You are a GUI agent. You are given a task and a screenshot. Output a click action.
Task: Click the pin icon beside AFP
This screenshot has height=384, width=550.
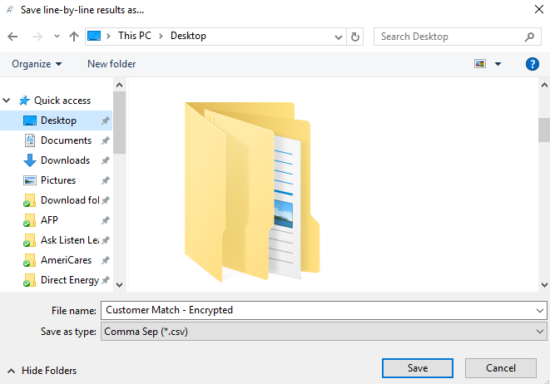point(105,221)
